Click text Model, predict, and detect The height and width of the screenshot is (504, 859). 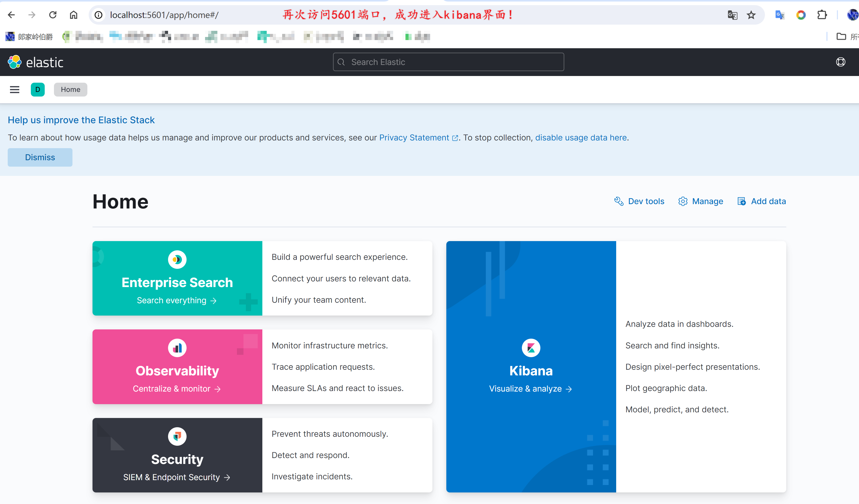tap(677, 410)
